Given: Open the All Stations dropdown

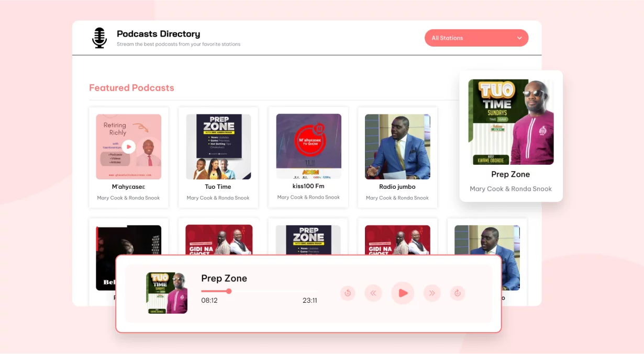Looking at the screenshot, I should tap(476, 38).
